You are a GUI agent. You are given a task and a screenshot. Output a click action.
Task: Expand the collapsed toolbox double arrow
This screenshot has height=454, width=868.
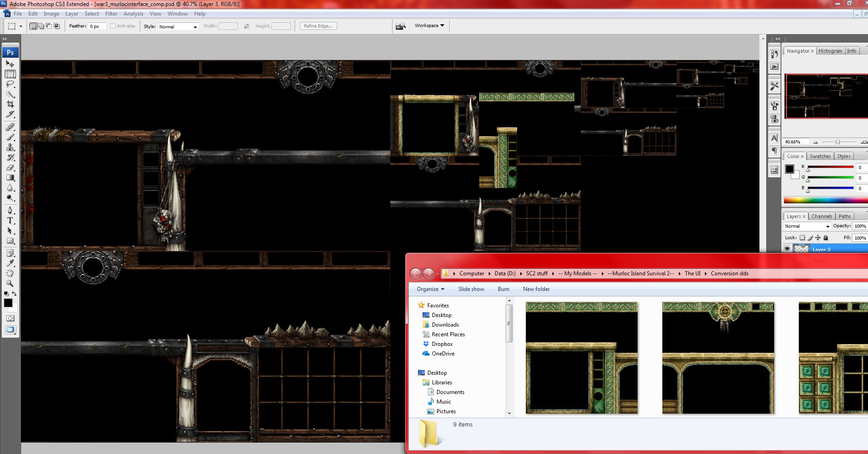[5, 39]
